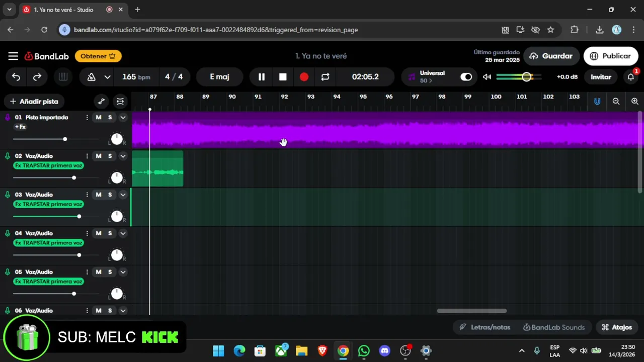
Task: Open track 03 three-dot options menu
Action: pos(87,195)
